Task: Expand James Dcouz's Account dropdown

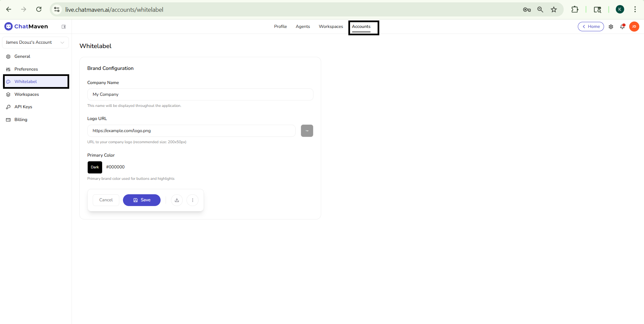Action: (35, 42)
